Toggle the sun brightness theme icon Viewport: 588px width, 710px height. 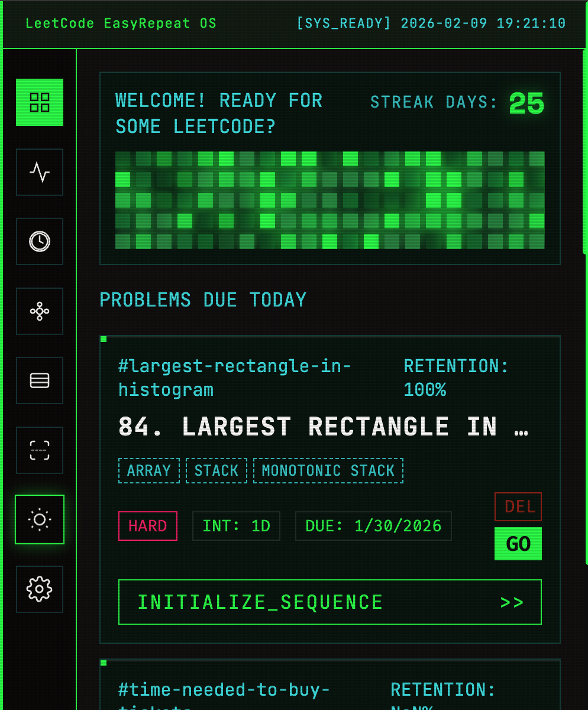[x=40, y=519]
